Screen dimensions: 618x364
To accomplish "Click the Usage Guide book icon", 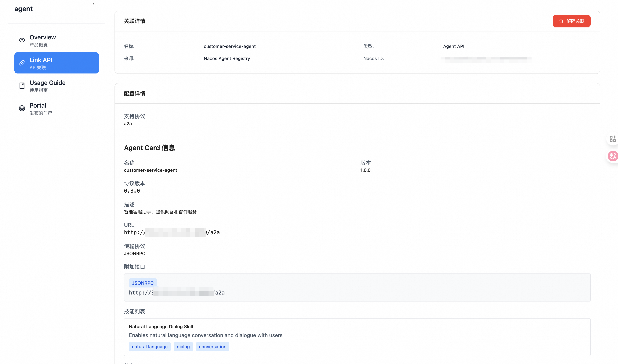I will point(22,86).
